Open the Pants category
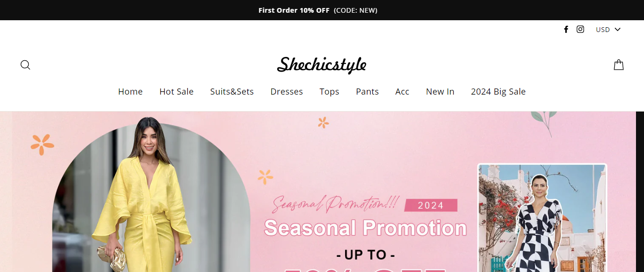This screenshot has width=644, height=272. click(x=367, y=92)
